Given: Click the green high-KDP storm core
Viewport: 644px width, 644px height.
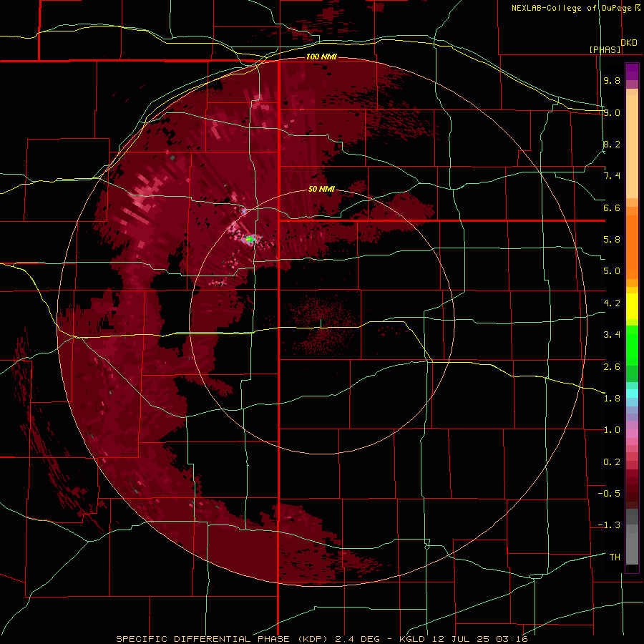Looking at the screenshot, I should coord(249,238).
